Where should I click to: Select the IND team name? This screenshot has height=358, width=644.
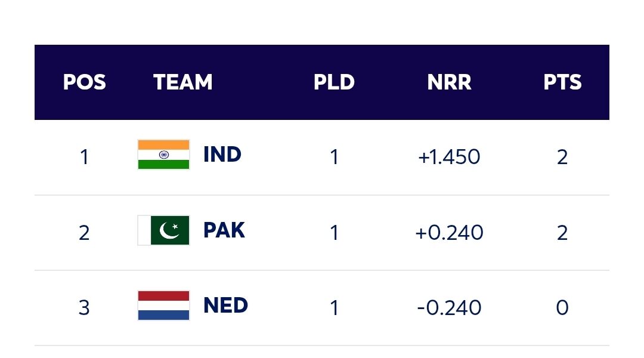click(x=222, y=155)
